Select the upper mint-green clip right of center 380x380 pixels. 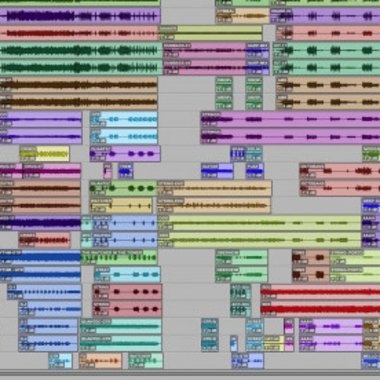[x=242, y=257]
